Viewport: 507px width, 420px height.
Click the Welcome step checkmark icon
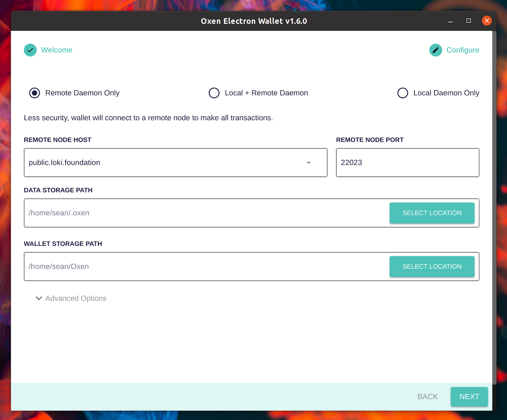(30, 50)
